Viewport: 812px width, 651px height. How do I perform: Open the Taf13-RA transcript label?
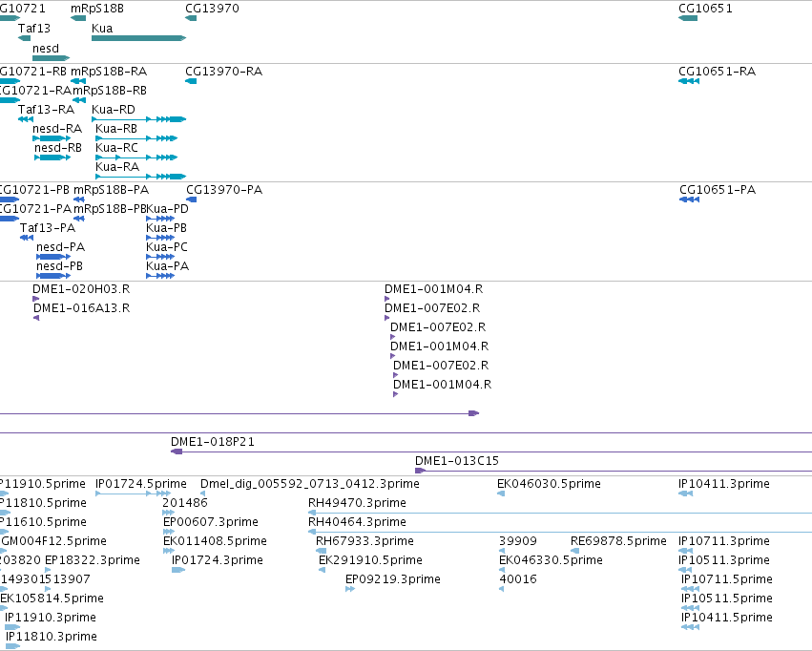(x=46, y=110)
